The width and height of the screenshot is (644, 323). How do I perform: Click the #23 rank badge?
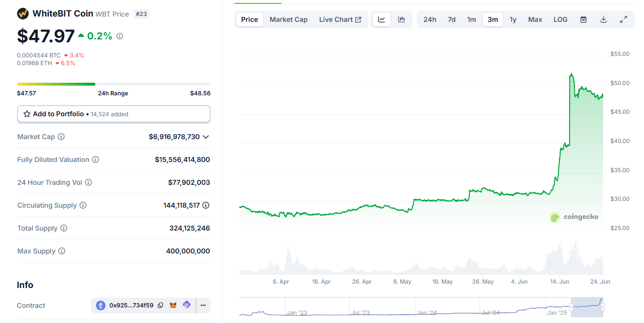pyautogui.click(x=141, y=14)
